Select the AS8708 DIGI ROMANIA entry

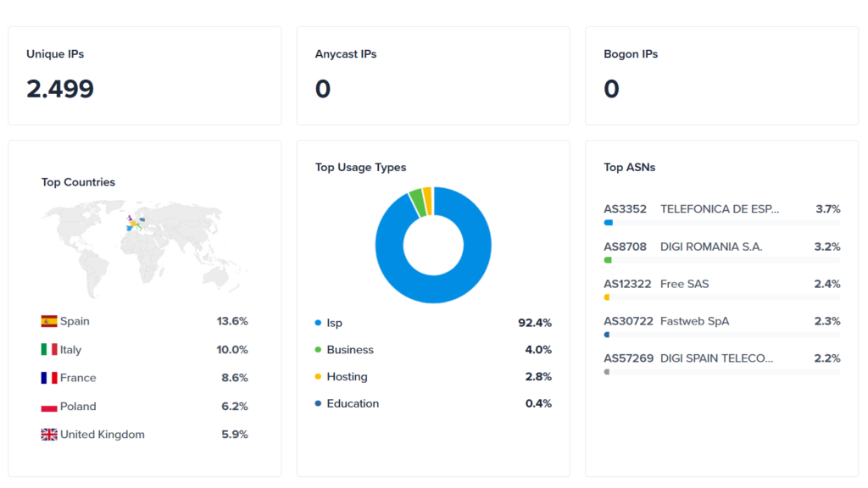pos(625,247)
